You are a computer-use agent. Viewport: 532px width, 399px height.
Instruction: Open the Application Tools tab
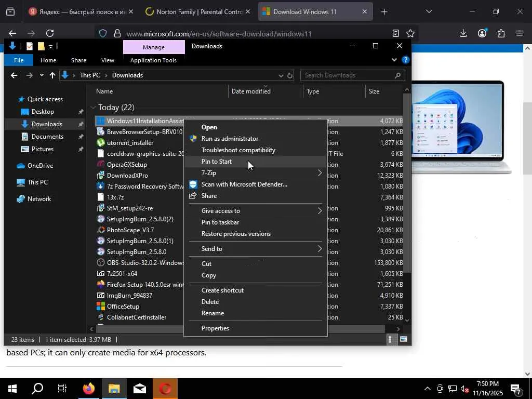[x=153, y=60]
